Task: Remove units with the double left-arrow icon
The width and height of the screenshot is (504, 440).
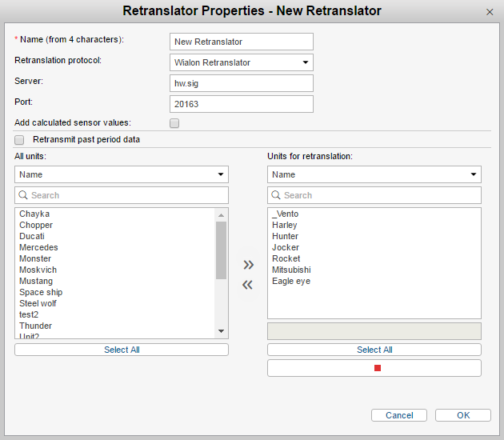Action: 247,285
